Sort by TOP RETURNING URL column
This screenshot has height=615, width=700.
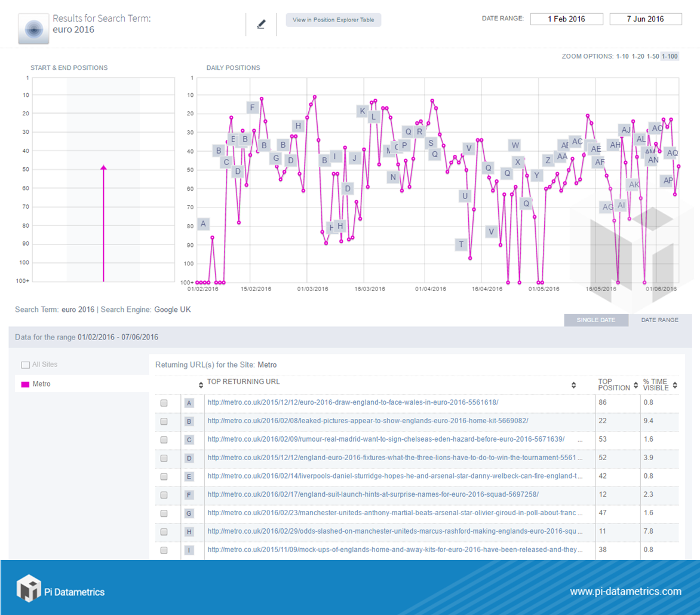click(x=573, y=385)
